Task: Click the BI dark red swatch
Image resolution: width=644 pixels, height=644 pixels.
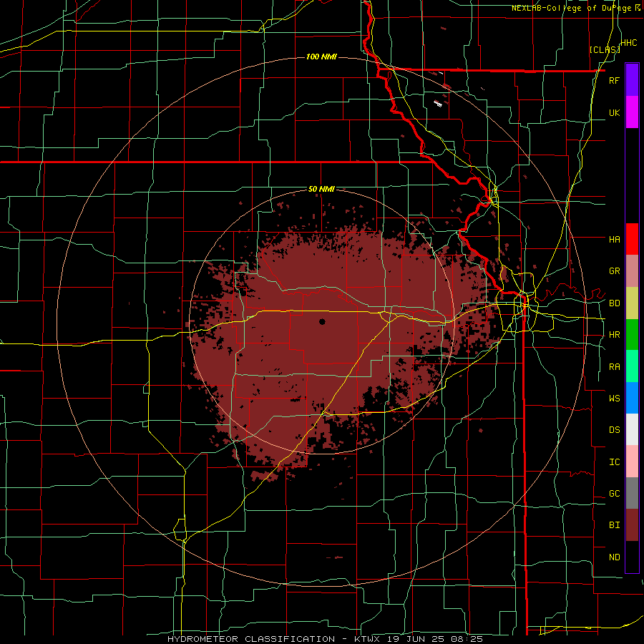Action: coord(632,525)
